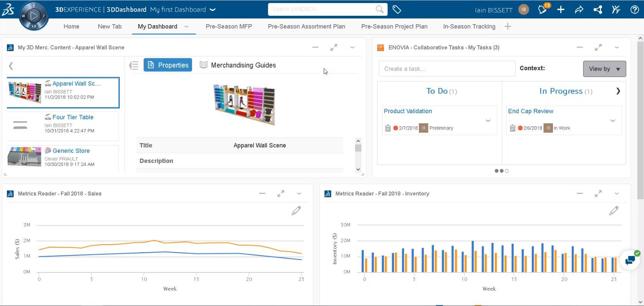Click the Properties button
This screenshot has width=644, height=306.
pos(168,65)
